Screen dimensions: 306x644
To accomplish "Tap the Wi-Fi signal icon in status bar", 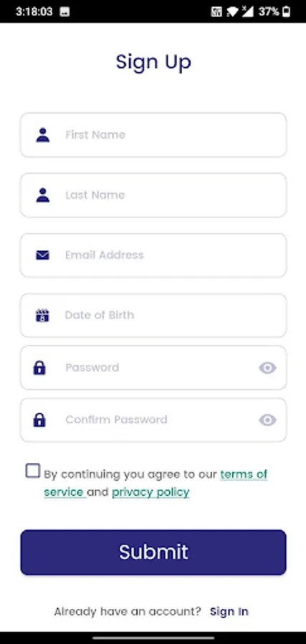I will 232,11.
